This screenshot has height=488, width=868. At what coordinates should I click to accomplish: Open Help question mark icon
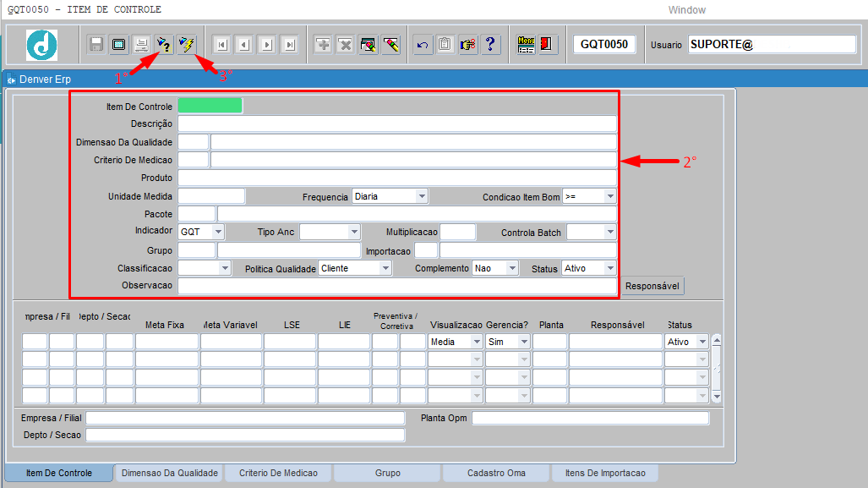(490, 44)
